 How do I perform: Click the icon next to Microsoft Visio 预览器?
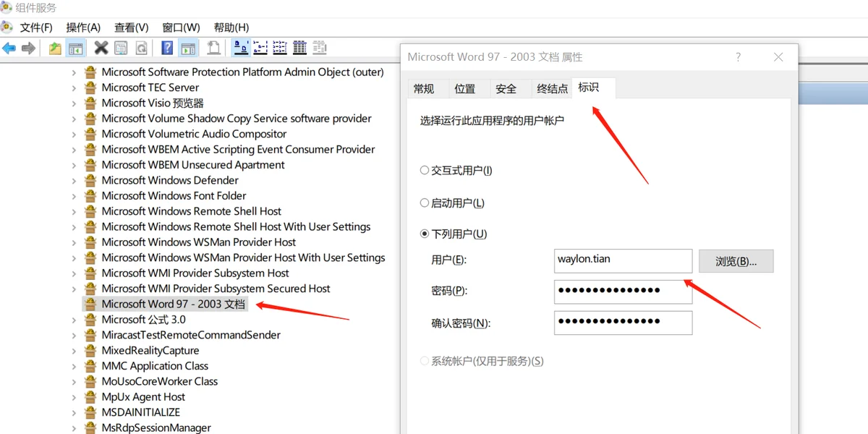(x=90, y=103)
